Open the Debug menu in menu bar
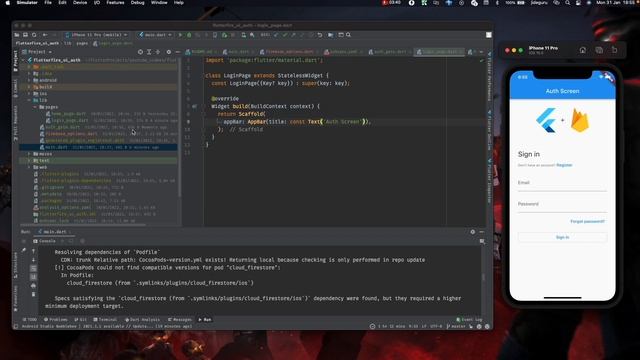640x360 pixels. 138,2
